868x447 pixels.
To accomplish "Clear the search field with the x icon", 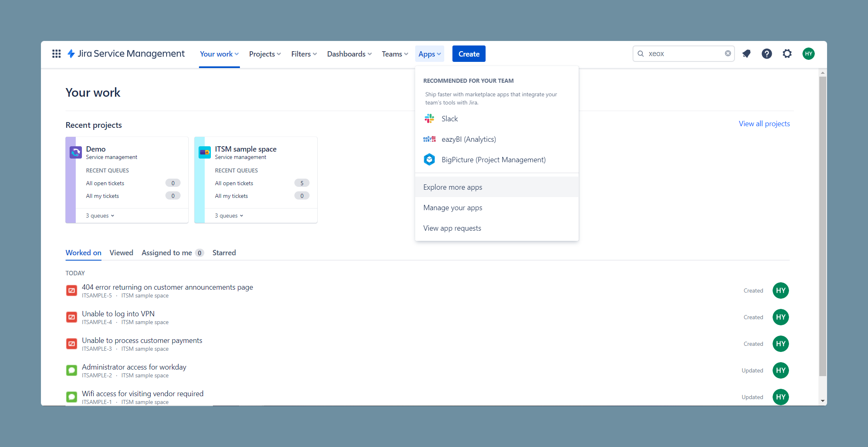I will click(728, 53).
